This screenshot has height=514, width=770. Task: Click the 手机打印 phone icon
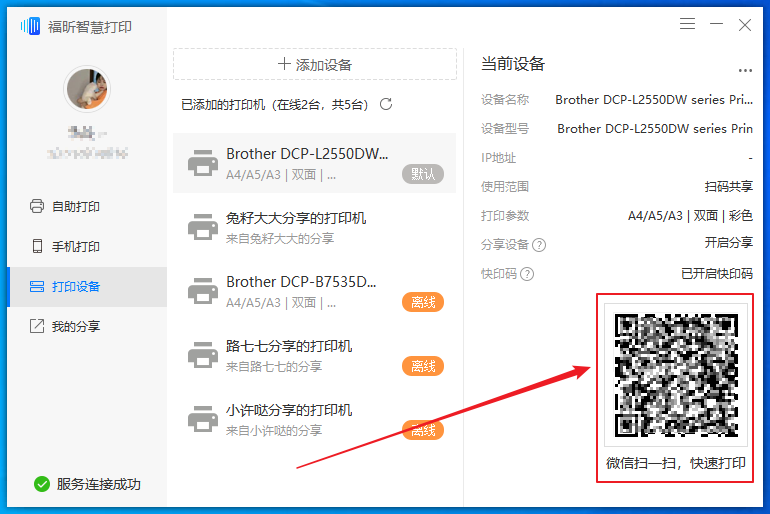tap(37, 246)
